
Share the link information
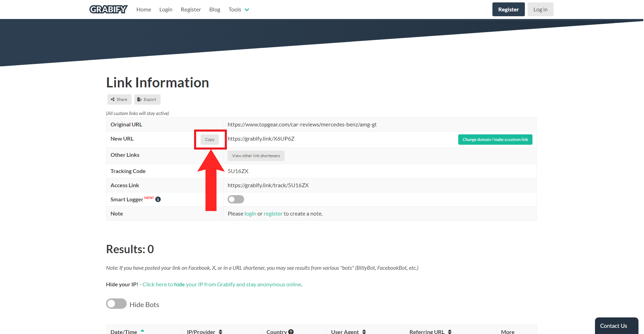click(x=119, y=99)
